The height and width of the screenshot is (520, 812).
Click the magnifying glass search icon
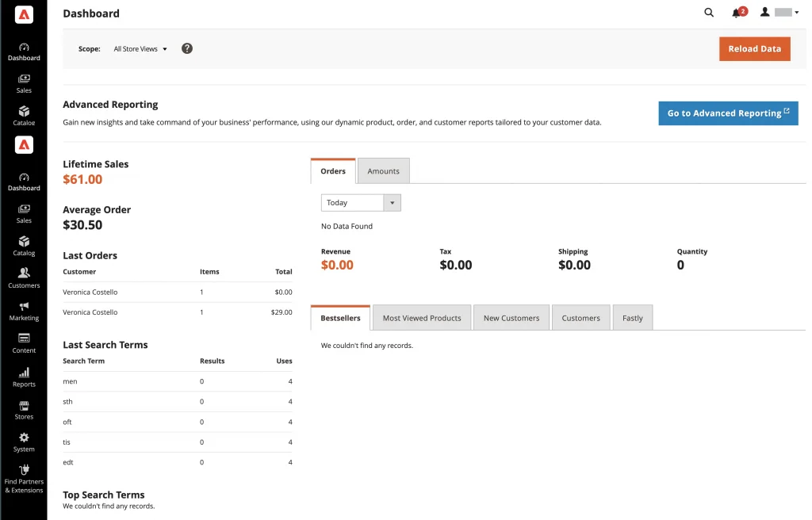point(709,13)
